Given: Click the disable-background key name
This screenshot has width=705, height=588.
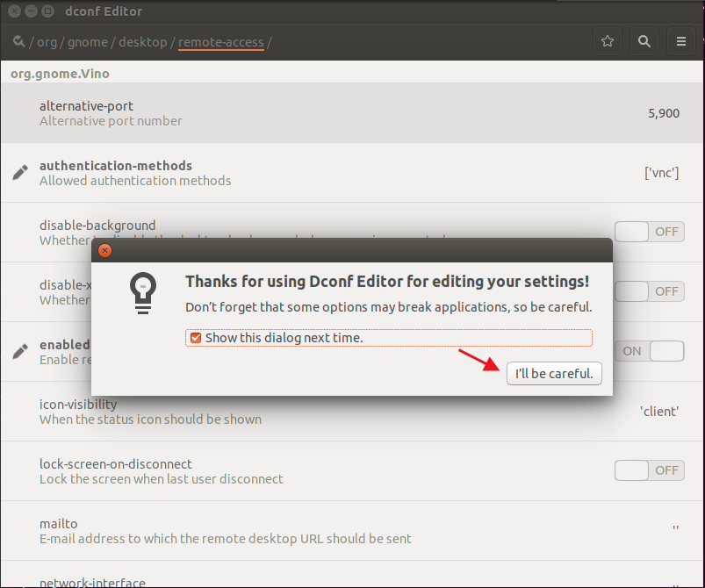Looking at the screenshot, I should tap(97, 226).
